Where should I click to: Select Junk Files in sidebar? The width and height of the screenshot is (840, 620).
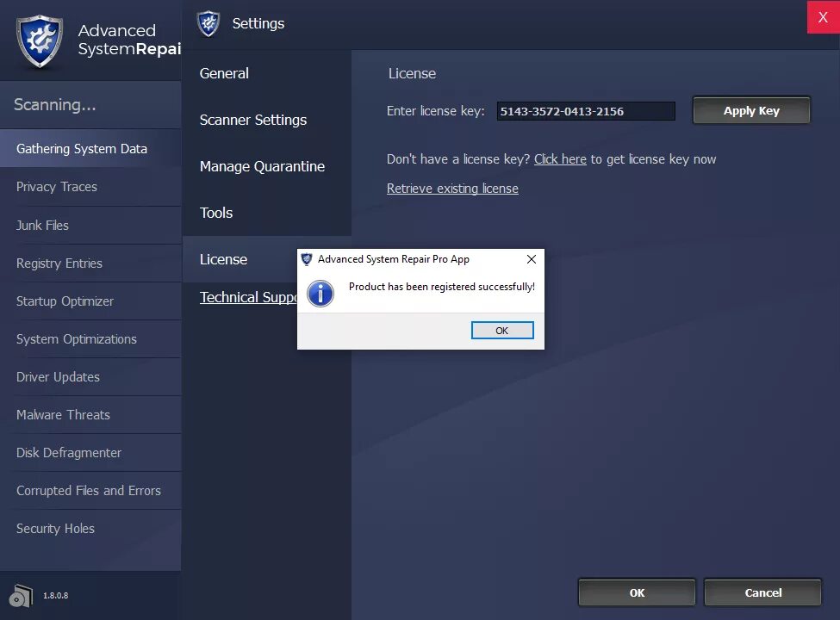point(90,226)
